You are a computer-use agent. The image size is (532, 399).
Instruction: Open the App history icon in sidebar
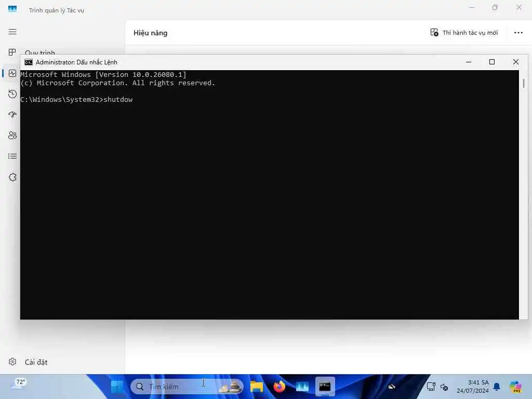pos(12,94)
